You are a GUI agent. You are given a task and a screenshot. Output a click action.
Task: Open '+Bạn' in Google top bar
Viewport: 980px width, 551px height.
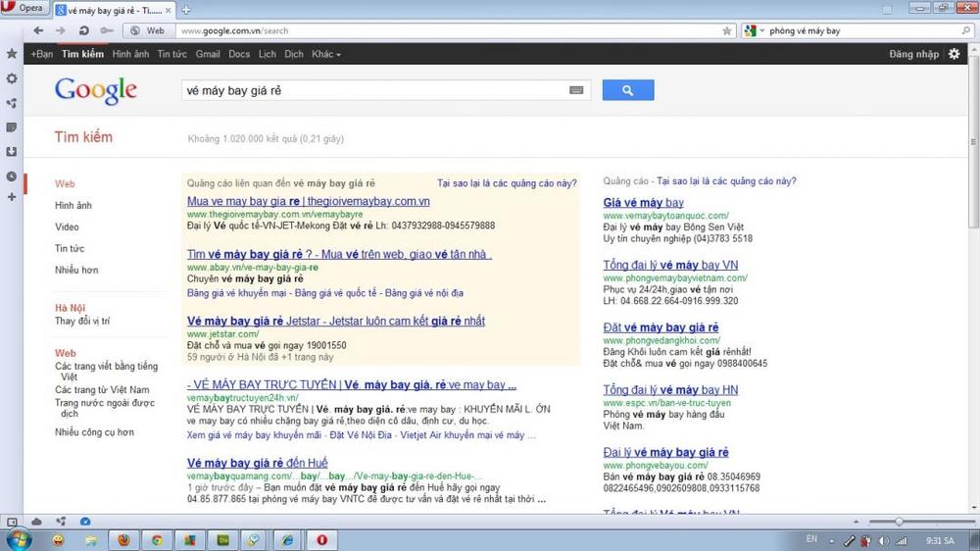pyautogui.click(x=42, y=54)
